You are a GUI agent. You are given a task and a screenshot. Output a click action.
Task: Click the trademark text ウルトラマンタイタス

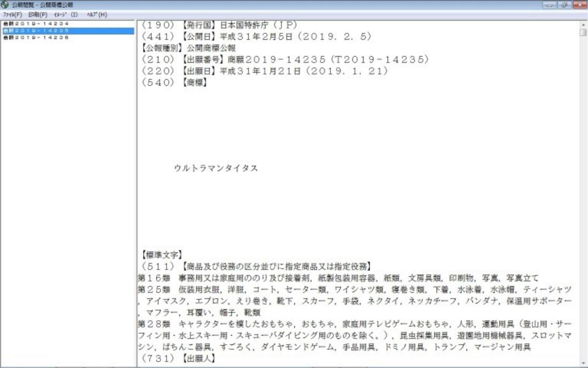point(216,168)
